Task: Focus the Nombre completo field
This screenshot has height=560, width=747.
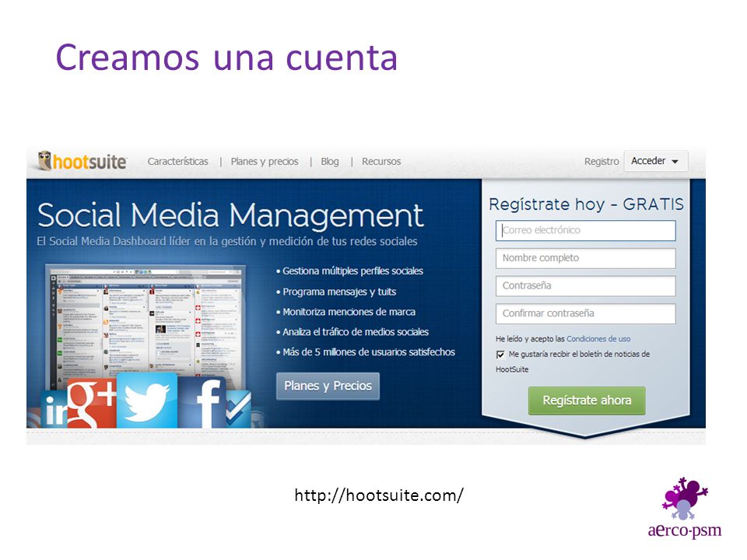Action: click(585, 258)
